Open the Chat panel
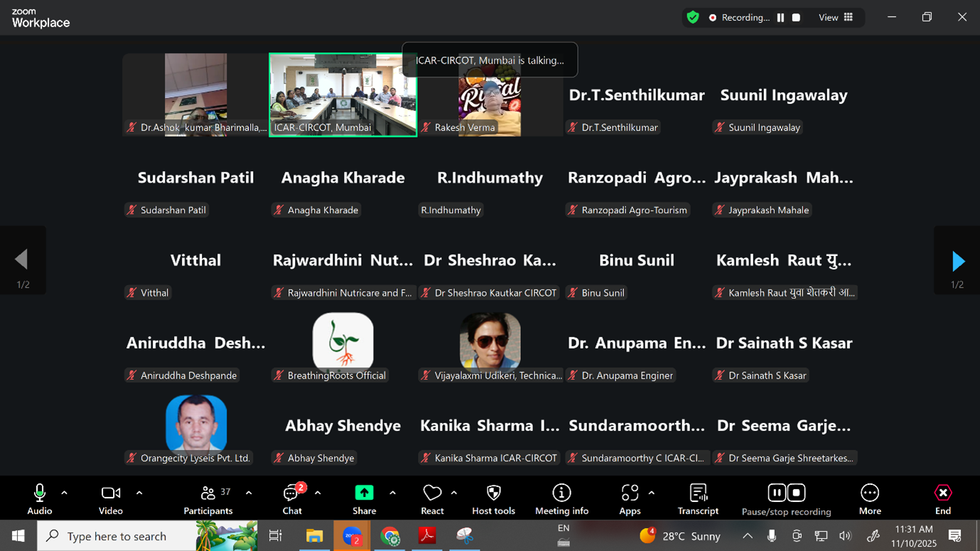Viewport: 980px width, 551px height. 291,500
